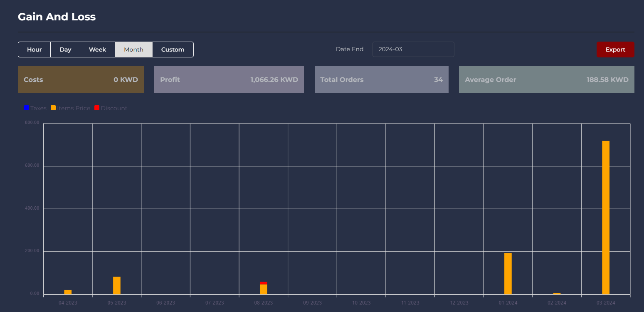Select the Month interval tab
644x312 pixels.
click(133, 50)
